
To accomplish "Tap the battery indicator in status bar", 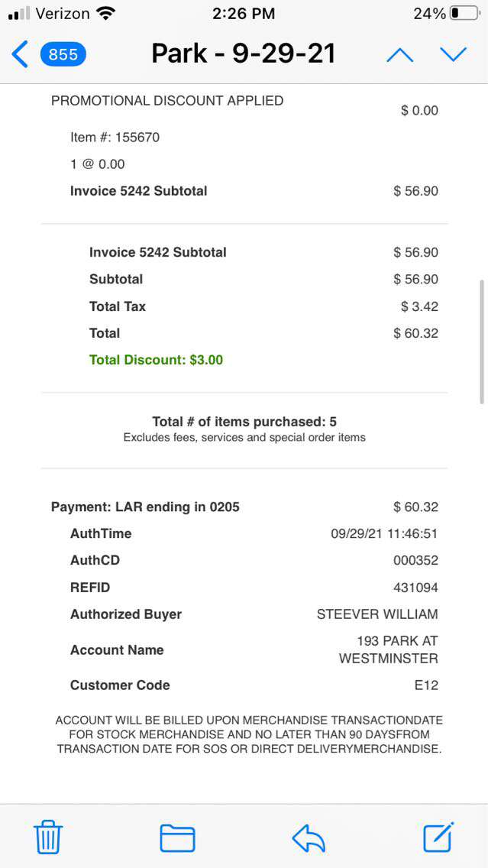I will pos(464,14).
